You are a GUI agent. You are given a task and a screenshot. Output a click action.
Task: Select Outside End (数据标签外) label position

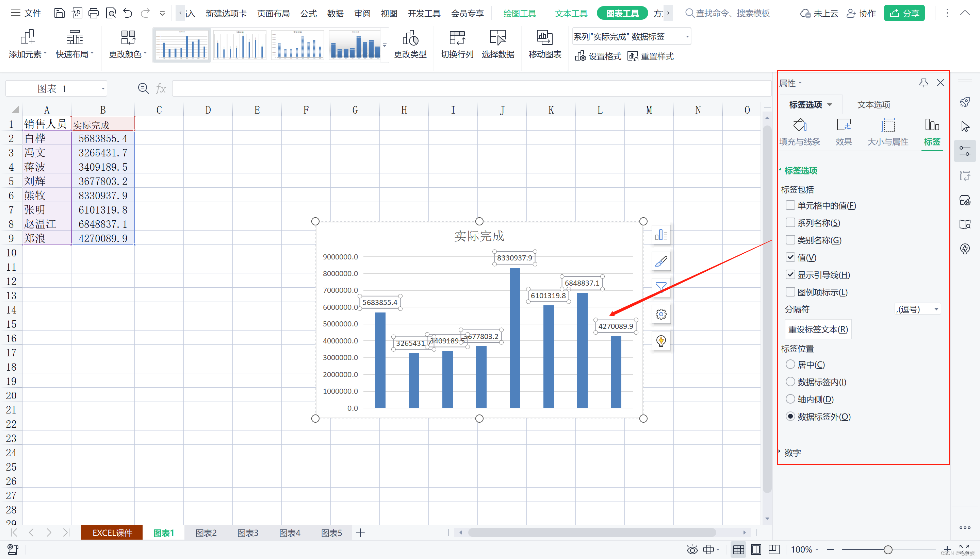790,416
